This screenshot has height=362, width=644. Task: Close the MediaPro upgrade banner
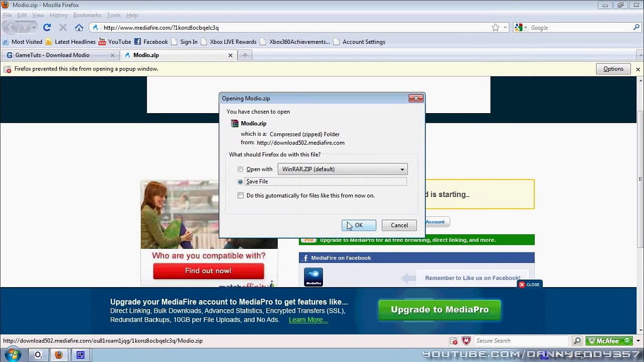click(529, 285)
